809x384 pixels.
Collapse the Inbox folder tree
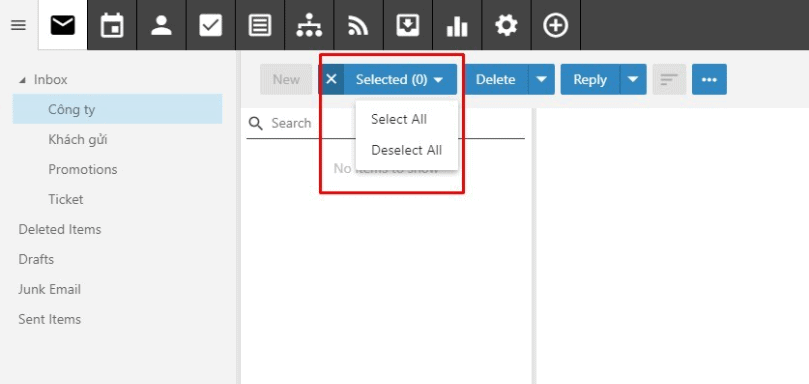(x=22, y=80)
